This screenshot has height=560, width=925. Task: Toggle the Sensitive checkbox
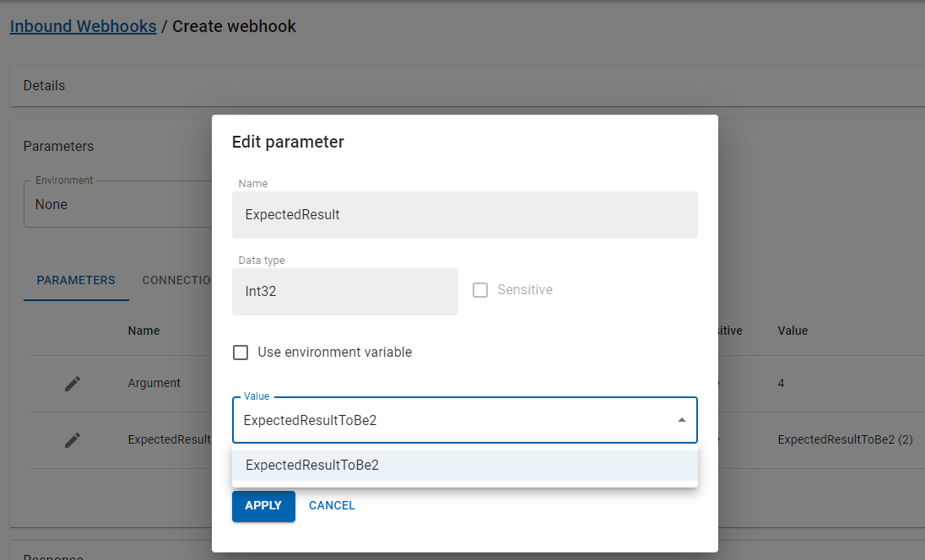(480, 290)
